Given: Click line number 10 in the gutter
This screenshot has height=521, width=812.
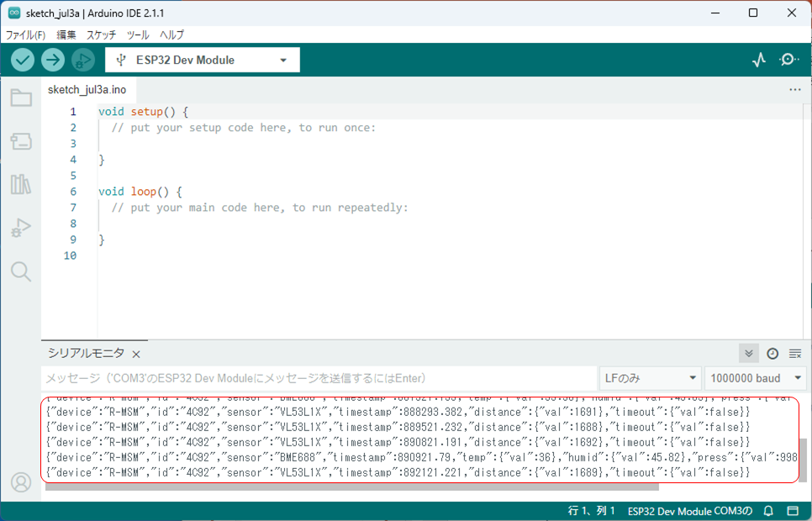Looking at the screenshot, I should point(70,255).
